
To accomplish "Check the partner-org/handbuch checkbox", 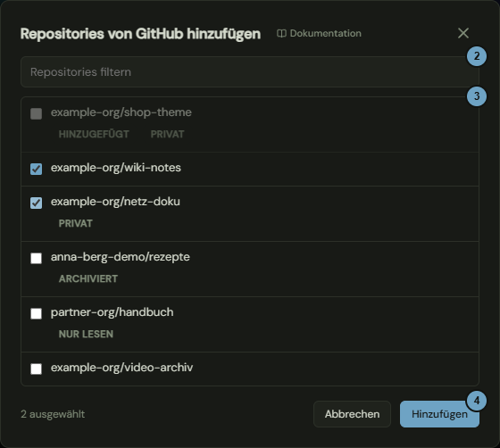I will [x=36, y=313].
